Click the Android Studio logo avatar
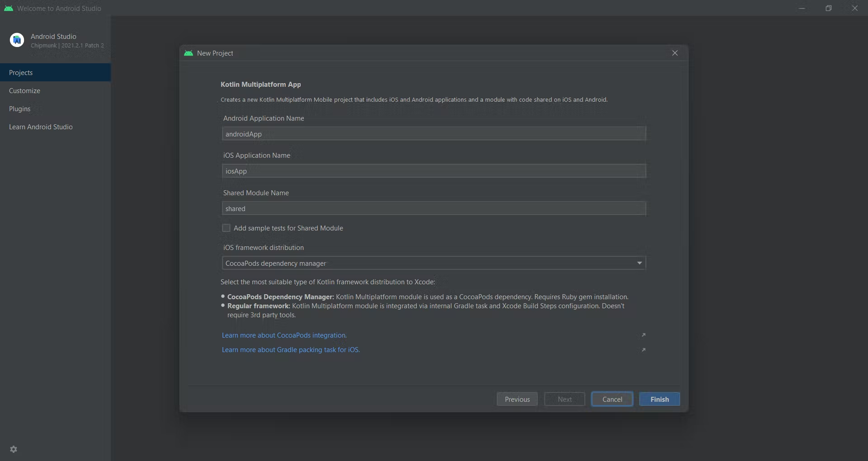This screenshot has width=868, height=461. (x=17, y=40)
